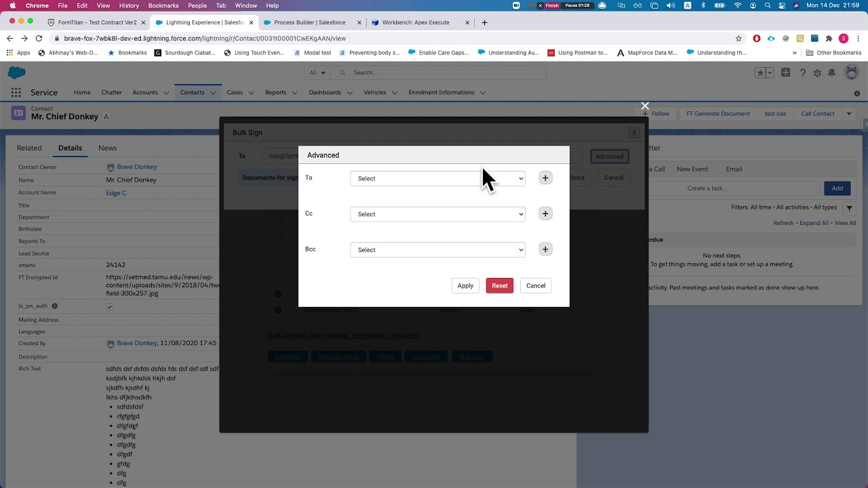Click View All in activity timeline
The width and height of the screenshot is (868, 488).
click(845, 223)
